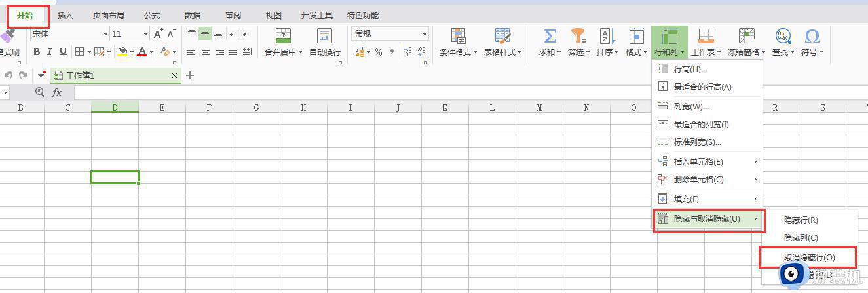The image size is (868, 293).
Task: Increase decimal places
Action: pos(407,52)
